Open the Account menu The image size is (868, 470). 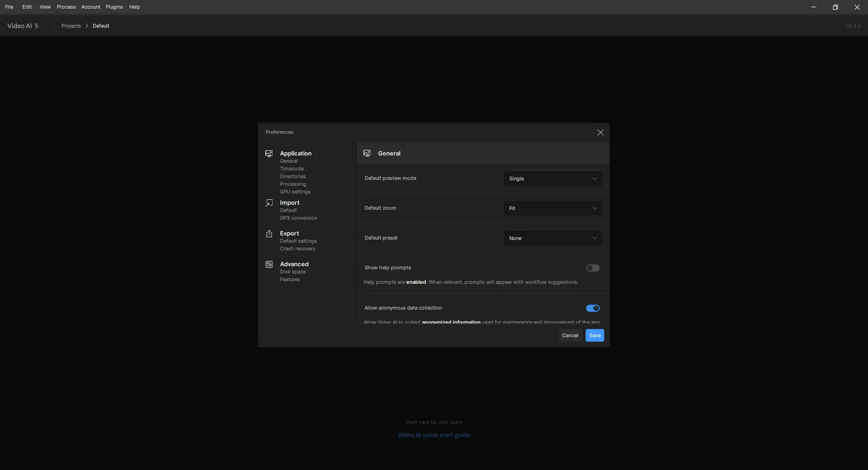(x=91, y=7)
